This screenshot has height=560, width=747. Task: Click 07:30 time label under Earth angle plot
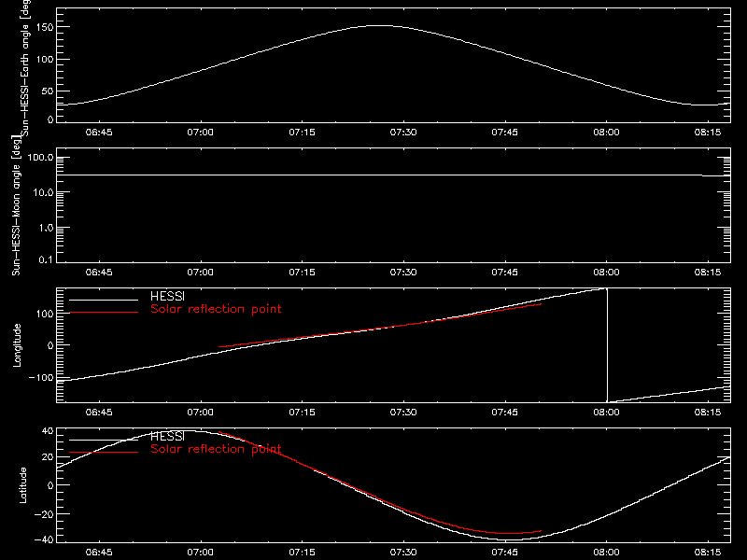[x=403, y=133]
